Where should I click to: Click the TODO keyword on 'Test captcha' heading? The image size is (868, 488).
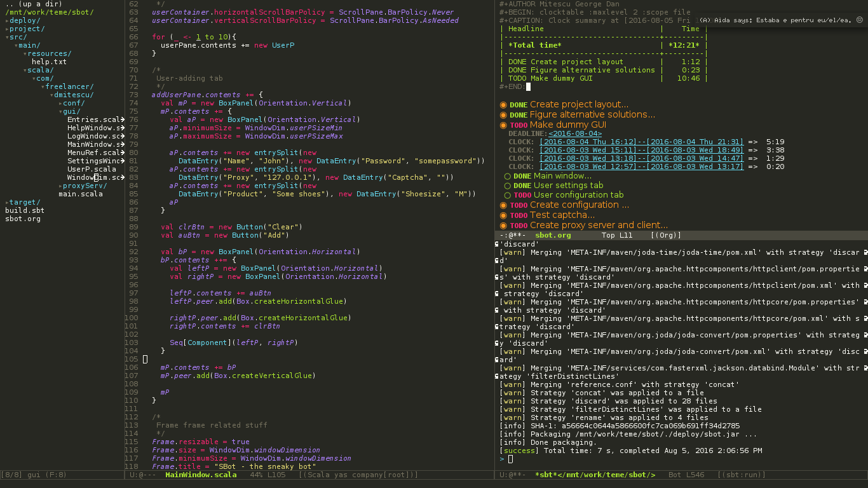click(x=518, y=215)
